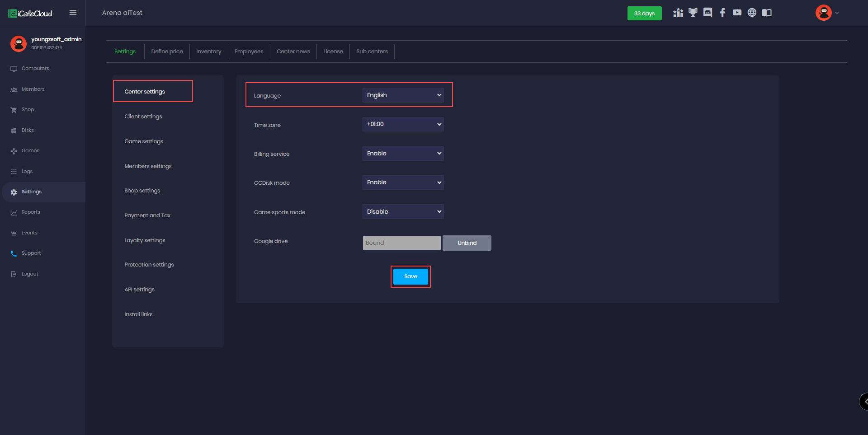Open the rankings podium icon in header

(678, 13)
